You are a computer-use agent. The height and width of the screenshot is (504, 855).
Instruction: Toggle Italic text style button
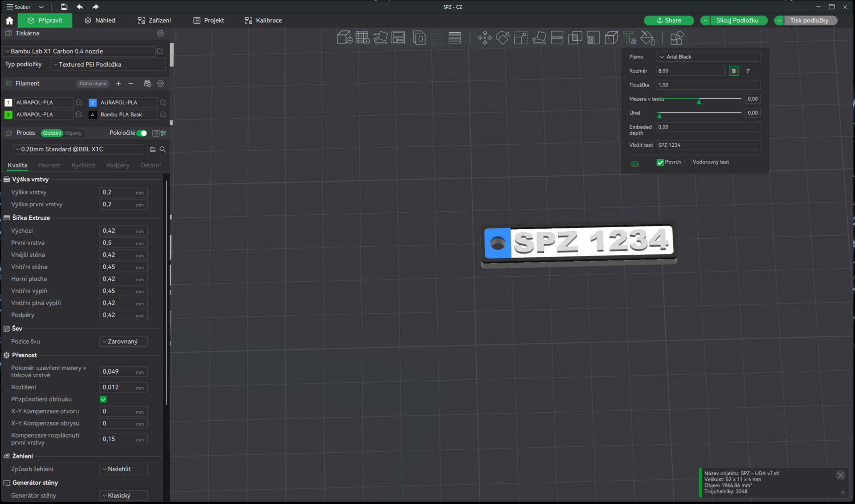(x=748, y=71)
